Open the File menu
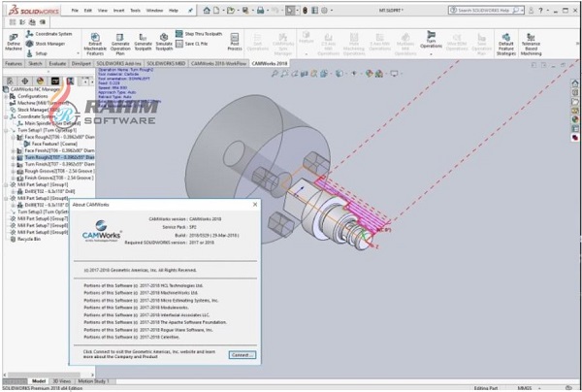This screenshot has height=392, width=582. tap(75, 11)
